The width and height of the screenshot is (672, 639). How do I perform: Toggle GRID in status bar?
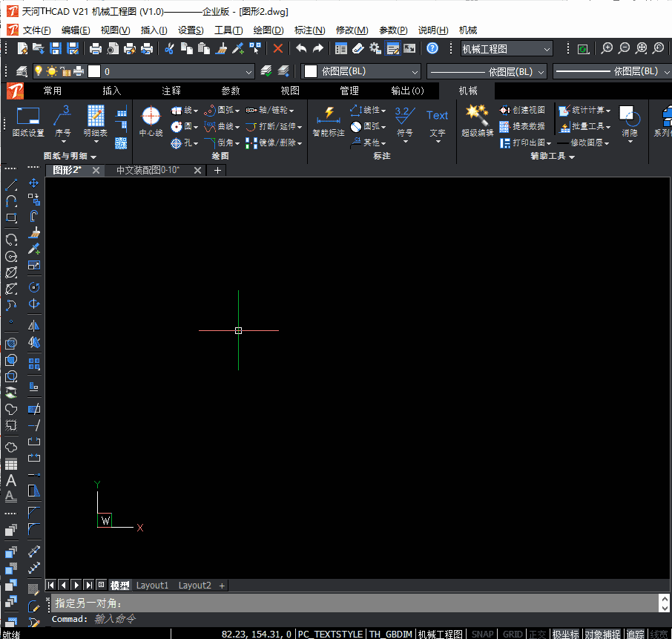point(512,634)
